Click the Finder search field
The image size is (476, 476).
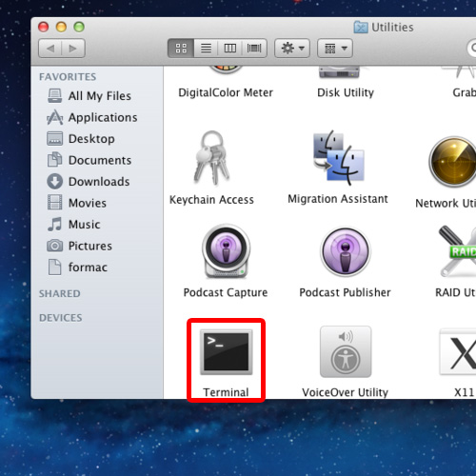point(471,49)
